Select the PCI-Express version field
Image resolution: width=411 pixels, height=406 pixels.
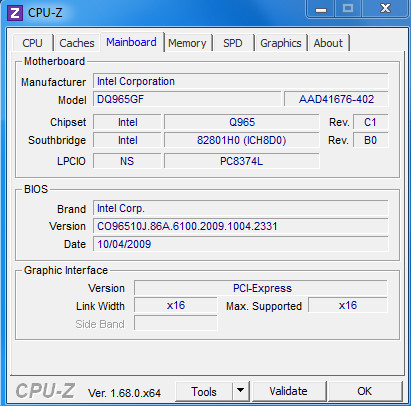click(261, 288)
